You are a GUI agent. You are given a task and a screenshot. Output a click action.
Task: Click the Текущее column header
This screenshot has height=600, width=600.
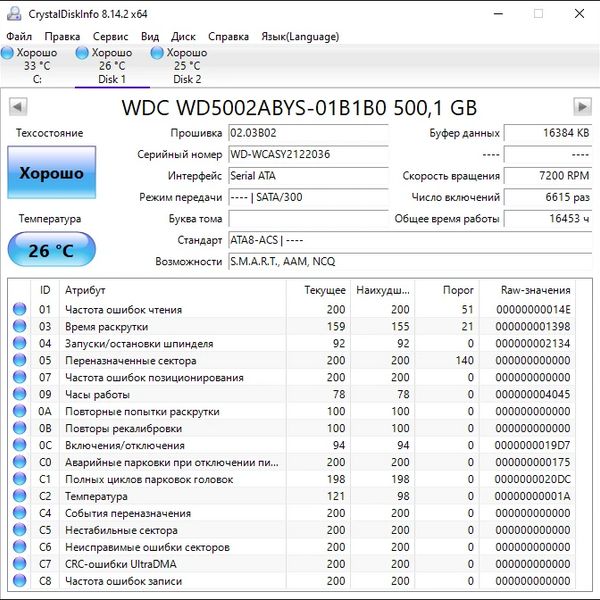[x=318, y=290]
